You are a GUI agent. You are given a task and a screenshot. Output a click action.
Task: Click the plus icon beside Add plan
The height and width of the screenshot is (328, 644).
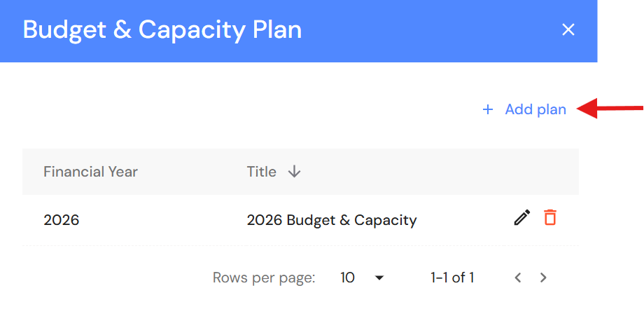(488, 109)
